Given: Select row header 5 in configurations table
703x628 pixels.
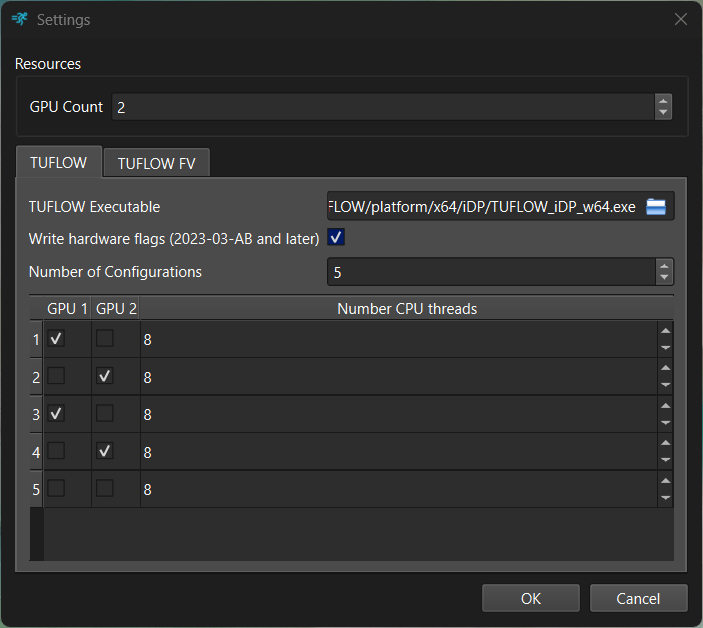Looking at the screenshot, I should (36, 489).
